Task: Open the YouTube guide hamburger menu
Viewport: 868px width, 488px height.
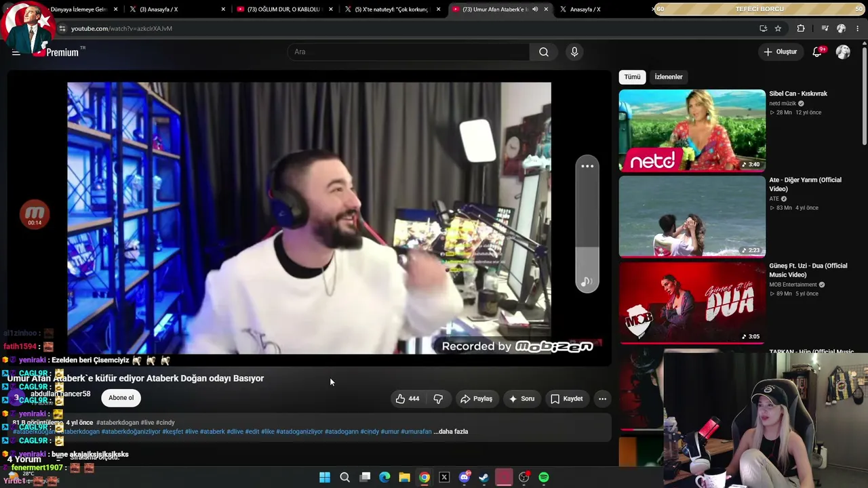Action: [x=16, y=52]
